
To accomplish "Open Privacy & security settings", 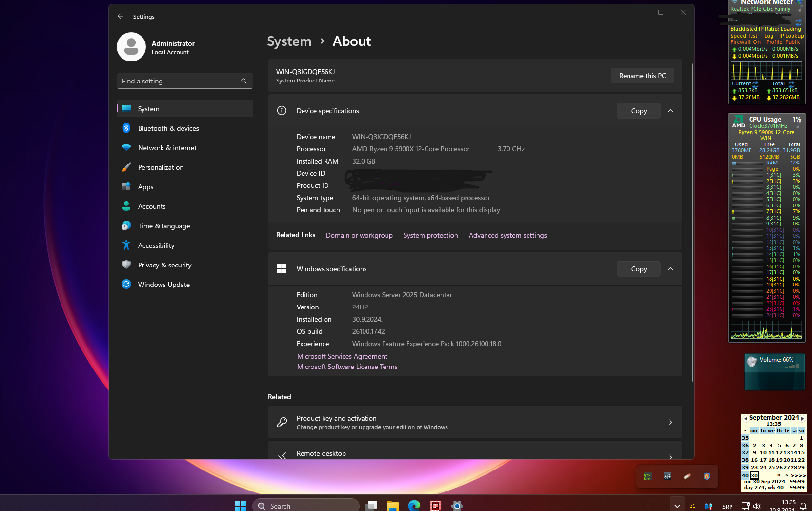I will click(185, 265).
